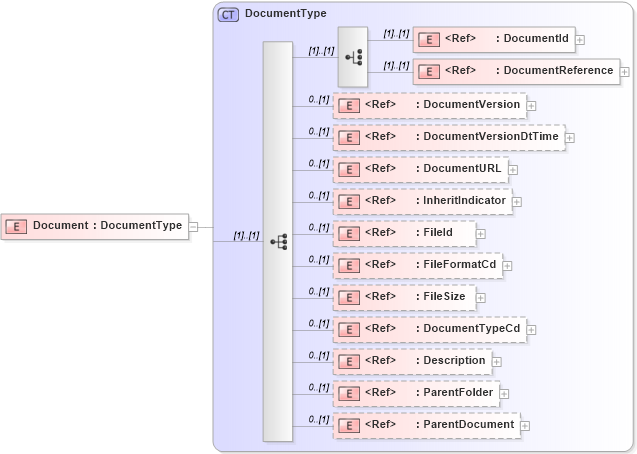637x454 pixels.
Task: Click the E icon beside FileId
Action: pos(349,234)
